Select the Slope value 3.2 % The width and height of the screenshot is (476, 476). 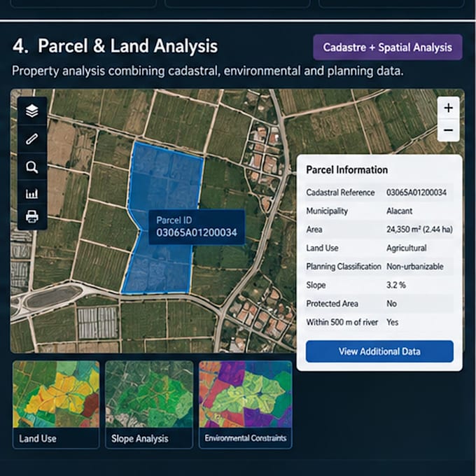396,285
